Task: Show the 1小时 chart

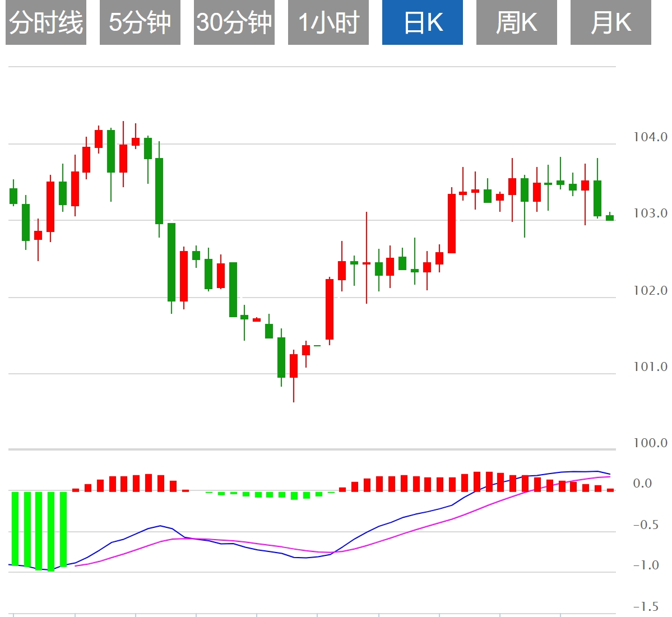Action: 328,23
